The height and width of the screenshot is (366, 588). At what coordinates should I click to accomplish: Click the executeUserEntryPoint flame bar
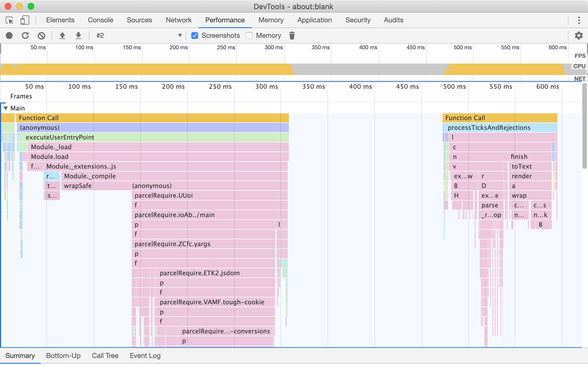[156, 137]
